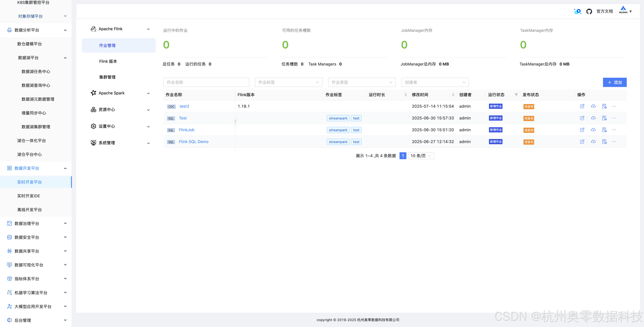Open detail icon for Flink SQL Demo

(x=604, y=142)
